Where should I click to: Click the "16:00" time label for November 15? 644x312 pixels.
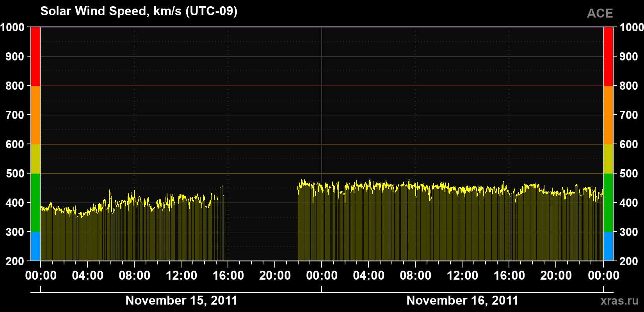(228, 275)
